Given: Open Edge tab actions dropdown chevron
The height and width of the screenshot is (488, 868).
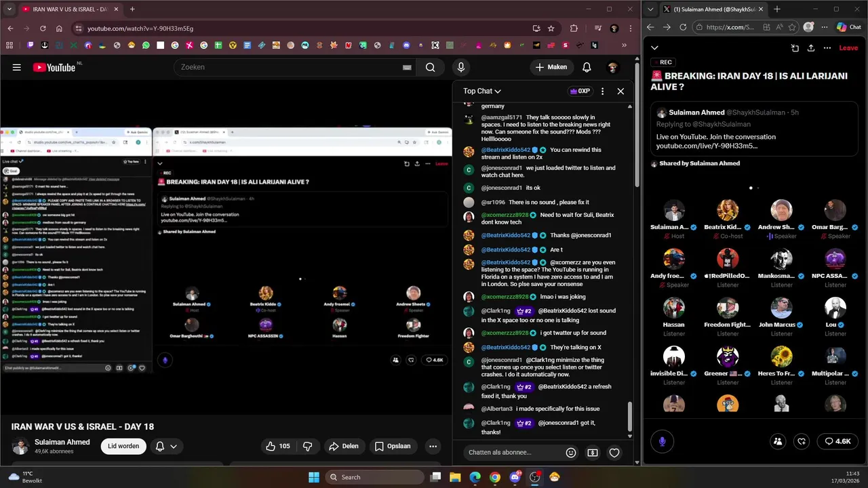Looking at the screenshot, I should pyautogui.click(x=651, y=9).
